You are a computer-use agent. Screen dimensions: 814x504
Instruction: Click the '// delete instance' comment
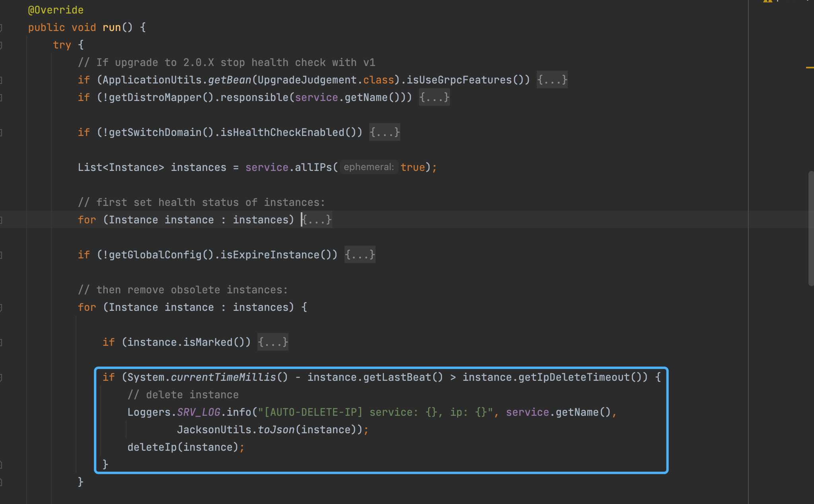click(183, 395)
